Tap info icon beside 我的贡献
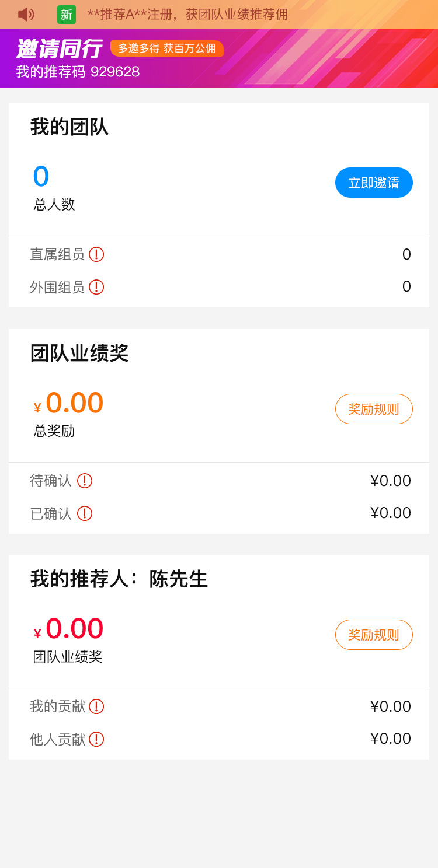This screenshot has width=438, height=868. point(96,706)
